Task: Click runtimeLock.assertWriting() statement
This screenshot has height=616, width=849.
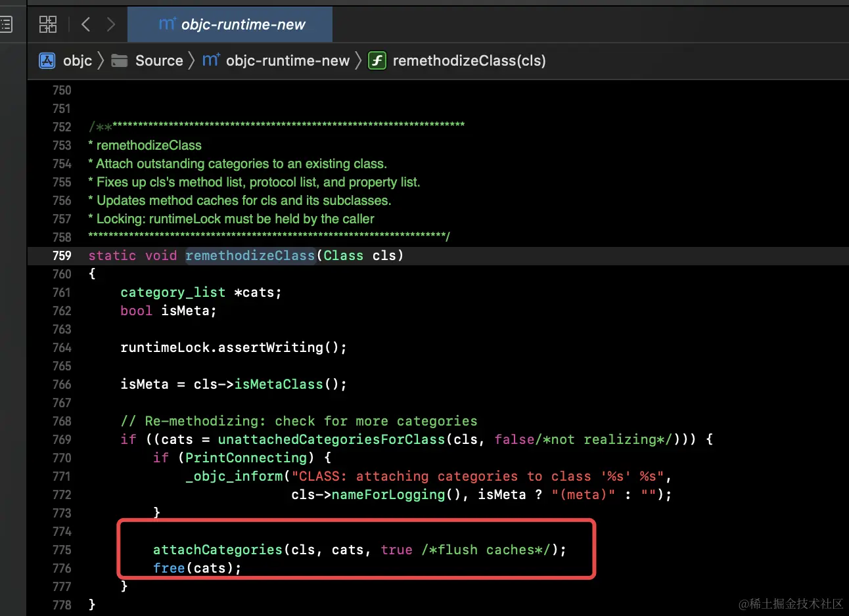Action: click(x=233, y=347)
